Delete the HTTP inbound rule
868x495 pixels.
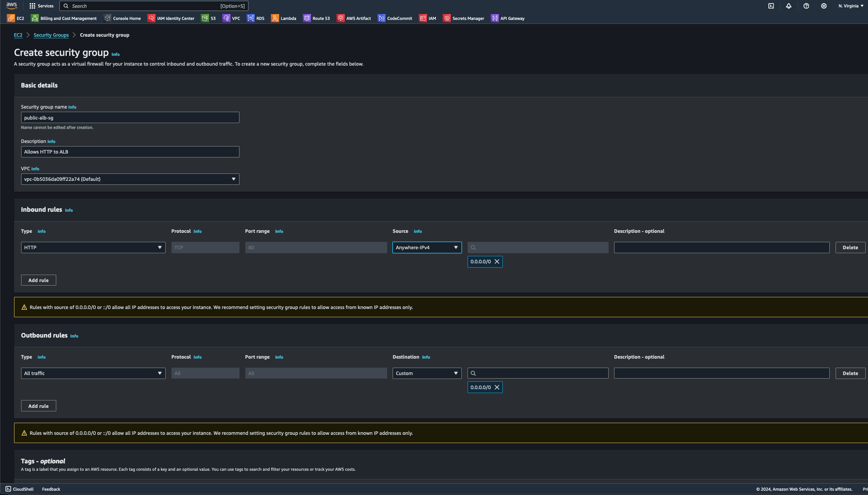850,248
